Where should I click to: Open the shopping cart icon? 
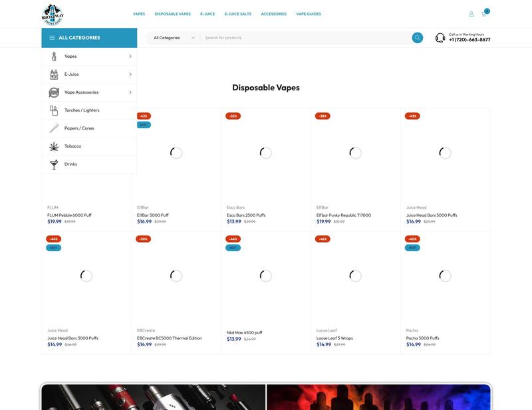click(x=484, y=14)
